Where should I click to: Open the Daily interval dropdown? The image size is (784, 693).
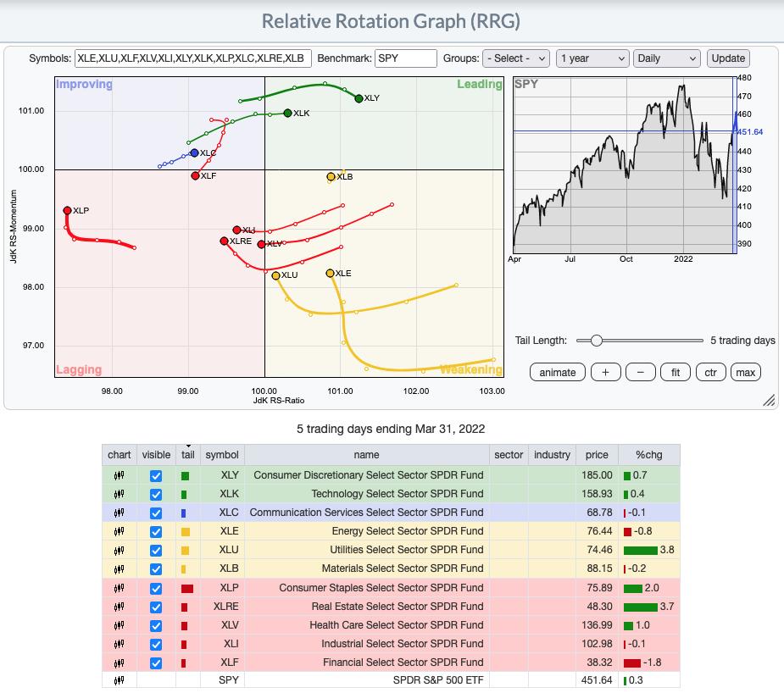click(x=666, y=58)
